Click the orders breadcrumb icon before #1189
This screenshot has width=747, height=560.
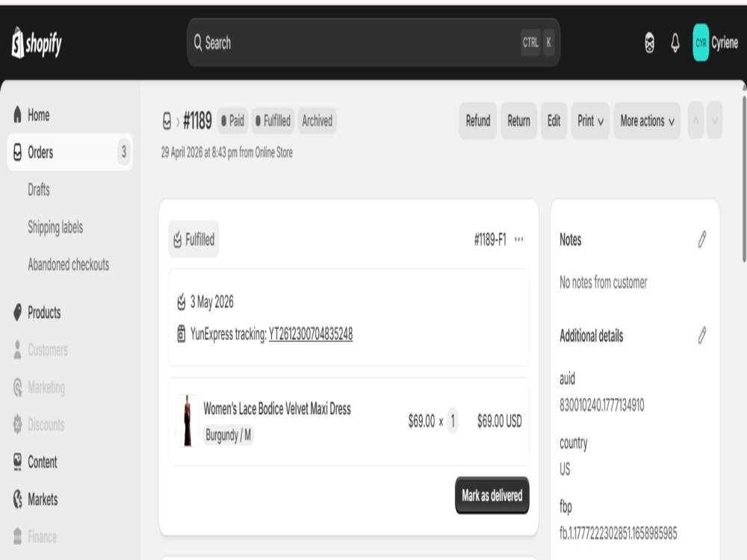click(167, 121)
